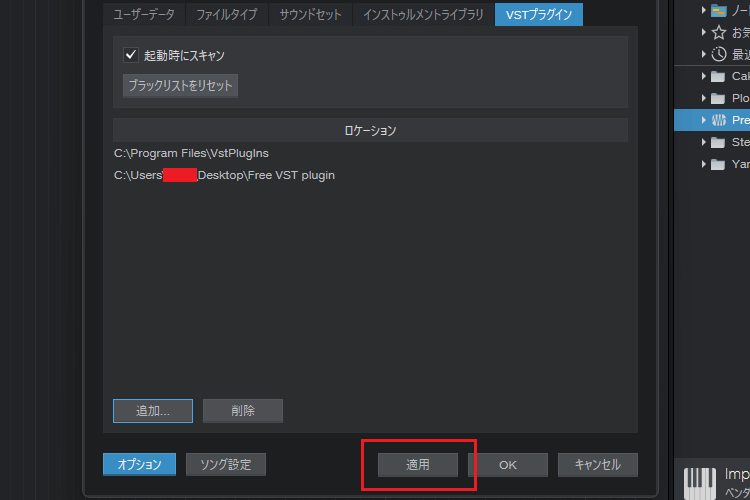Image resolution: width=750 pixels, height=500 pixels.
Task: Click the star favorites icon in browser
Action: [x=718, y=33]
